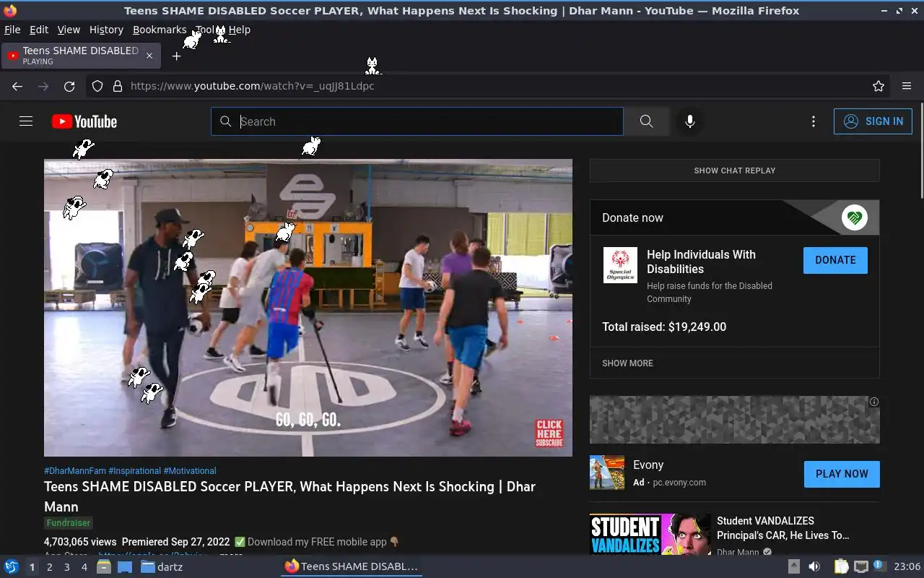Open YouTube settings three-dot menu

814,121
